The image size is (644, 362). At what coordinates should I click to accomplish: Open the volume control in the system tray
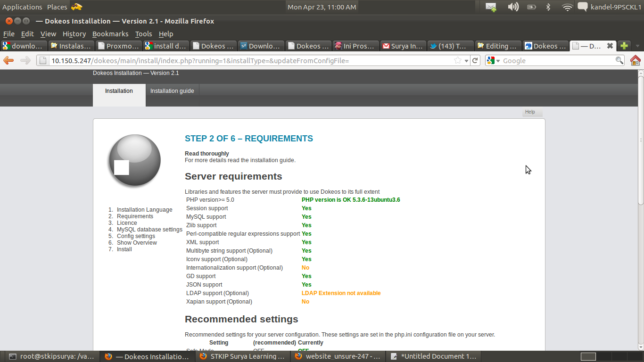coord(513,7)
